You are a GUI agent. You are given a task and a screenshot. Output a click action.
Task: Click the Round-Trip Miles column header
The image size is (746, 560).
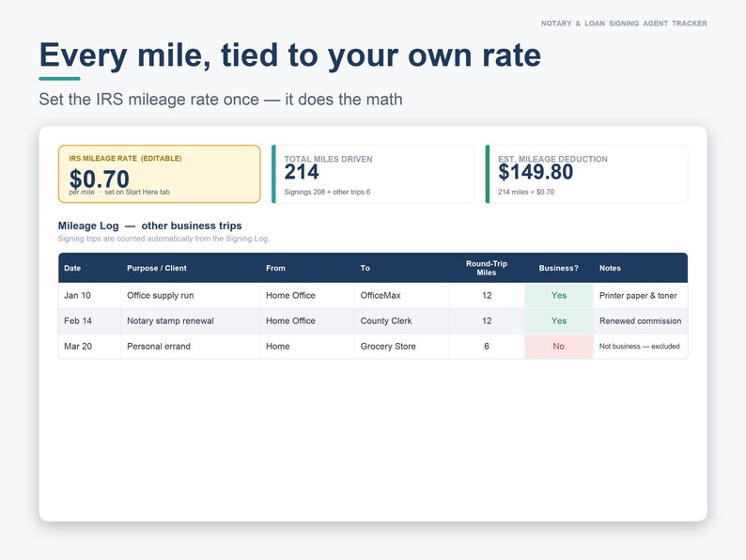(487, 268)
